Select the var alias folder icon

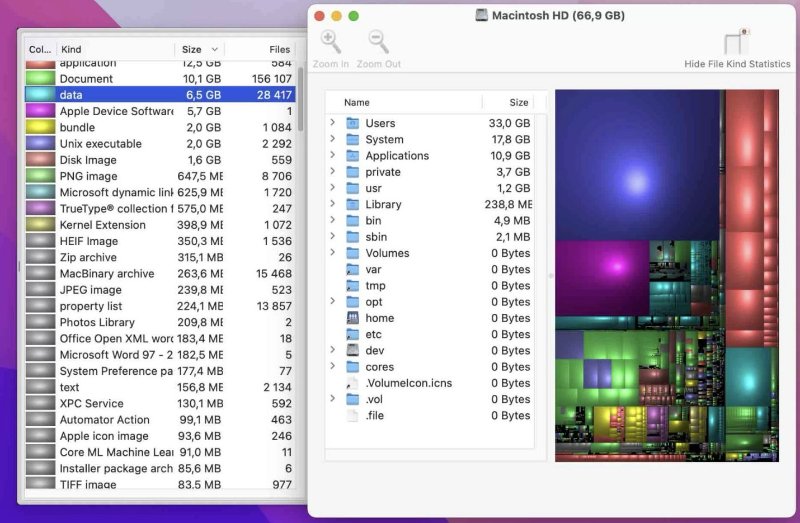click(x=353, y=269)
